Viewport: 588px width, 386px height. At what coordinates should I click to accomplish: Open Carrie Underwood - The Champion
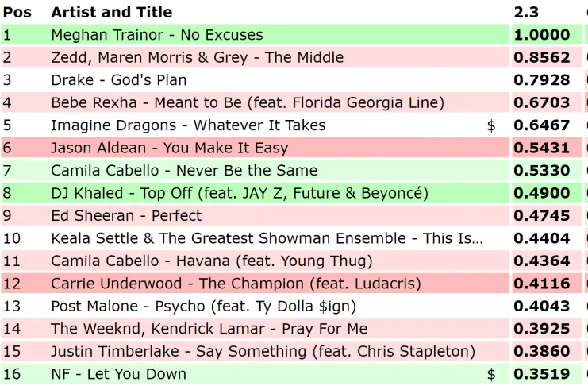(236, 284)
